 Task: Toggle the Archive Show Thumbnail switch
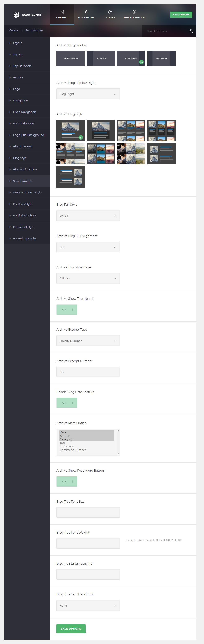click(67, 310)
